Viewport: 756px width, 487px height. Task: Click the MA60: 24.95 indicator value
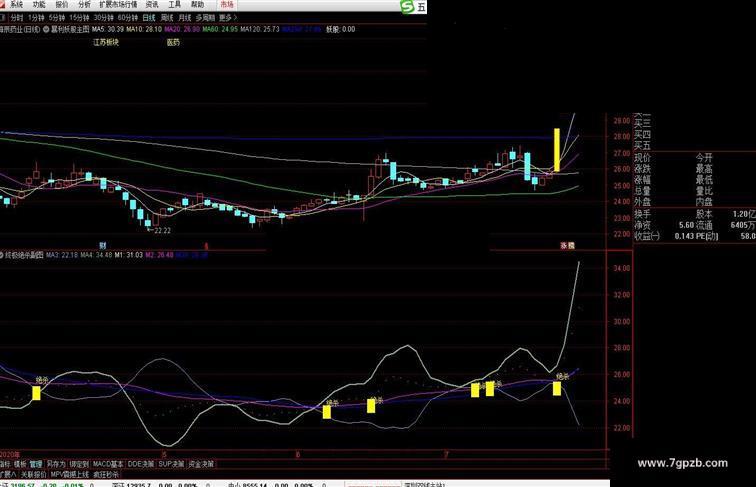220,29
